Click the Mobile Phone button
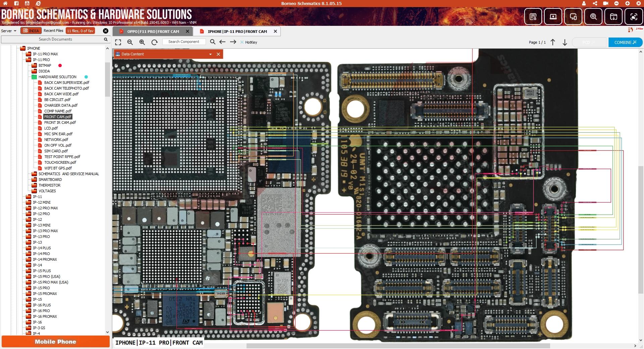Viewport: 644px width, 349px height. [55, 342]
